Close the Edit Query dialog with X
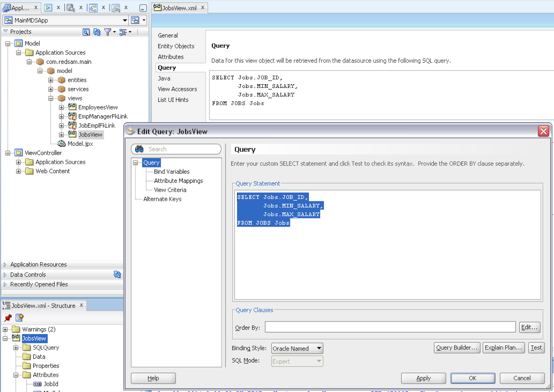Viewport: 554px width, 392px height. (x=543, y=131)
